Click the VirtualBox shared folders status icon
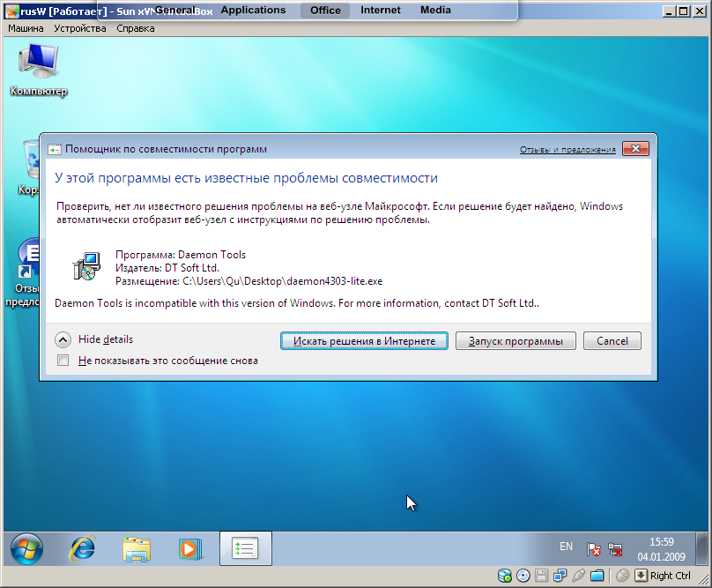This screenshot has height=588, width=712. [597, 576]
